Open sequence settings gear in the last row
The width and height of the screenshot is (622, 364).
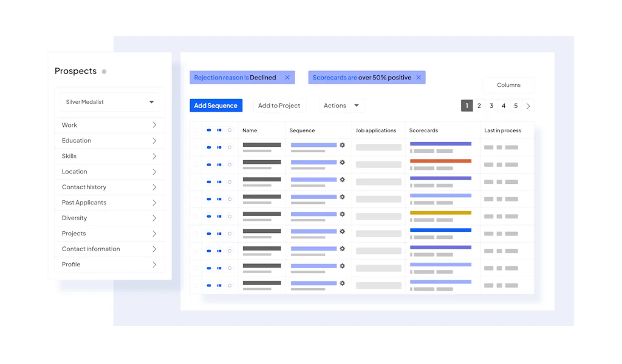click(343, 283)
